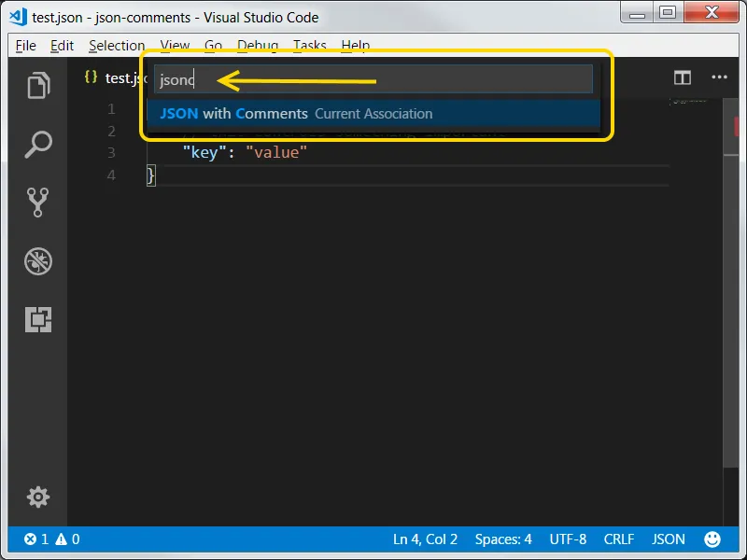The height and width of the screenshot is (560, 747).
Task: Click the "value" string on line 3
Action: tap(276, 152)
